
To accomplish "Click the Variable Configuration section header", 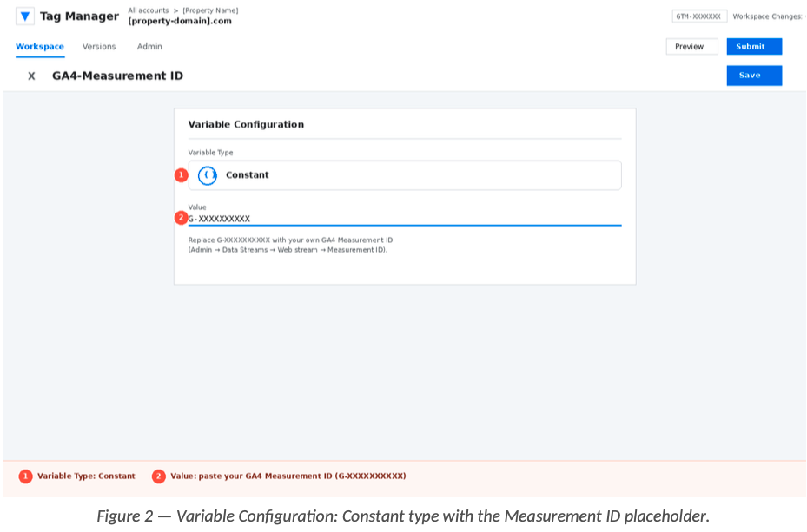I will click(x=246, y=124).
